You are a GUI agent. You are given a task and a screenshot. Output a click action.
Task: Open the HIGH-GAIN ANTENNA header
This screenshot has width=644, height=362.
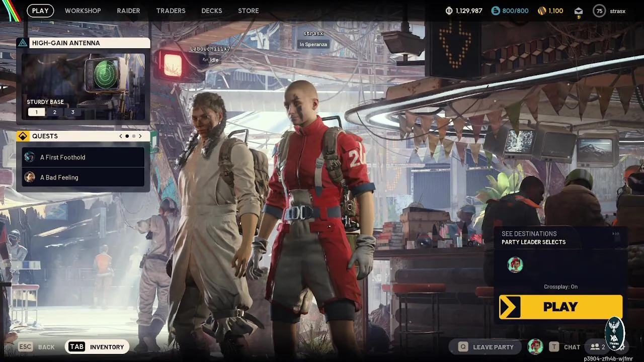pos(84,43)
